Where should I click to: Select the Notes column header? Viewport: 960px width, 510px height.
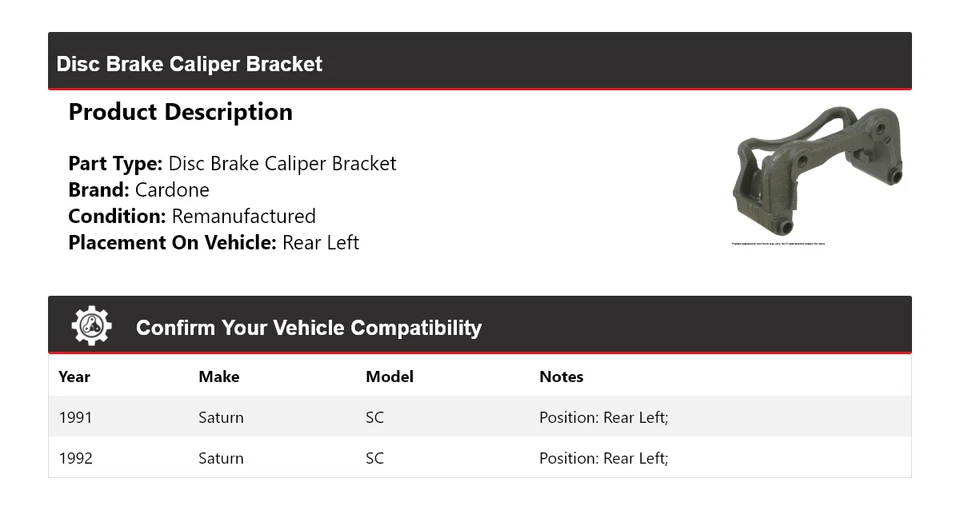point(561,377)
